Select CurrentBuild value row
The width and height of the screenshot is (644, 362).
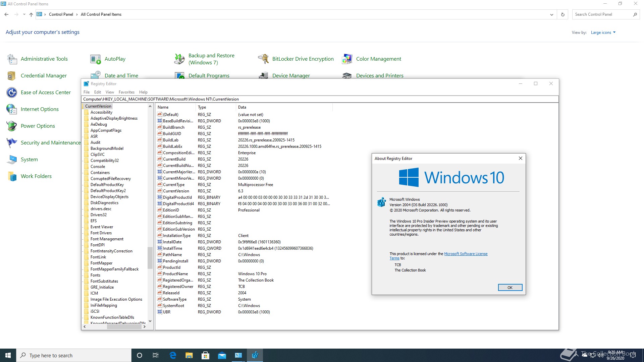[x=244, y=159]
